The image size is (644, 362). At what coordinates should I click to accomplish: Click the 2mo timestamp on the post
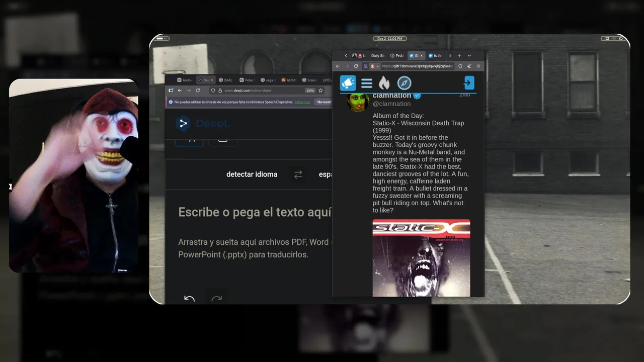click(464, 95)
